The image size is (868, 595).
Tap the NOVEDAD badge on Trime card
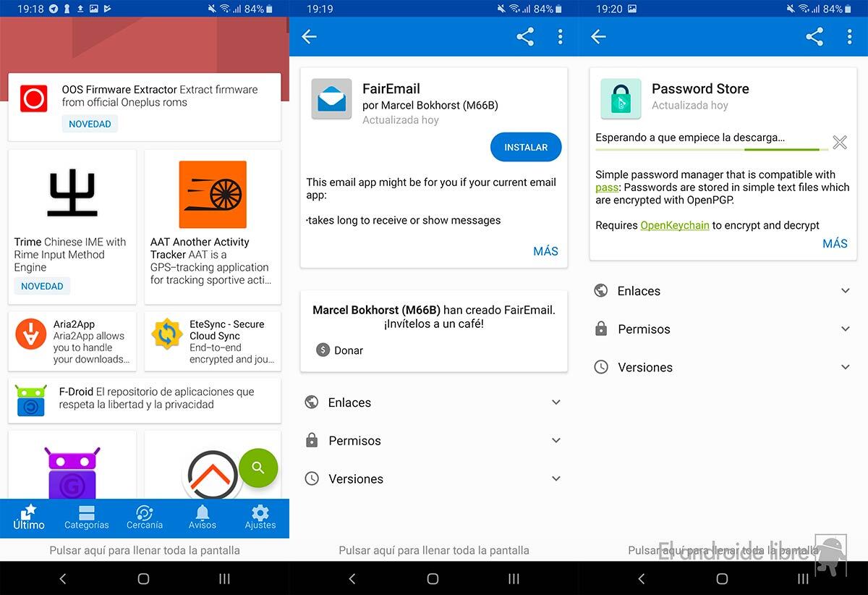click(42, 286)
